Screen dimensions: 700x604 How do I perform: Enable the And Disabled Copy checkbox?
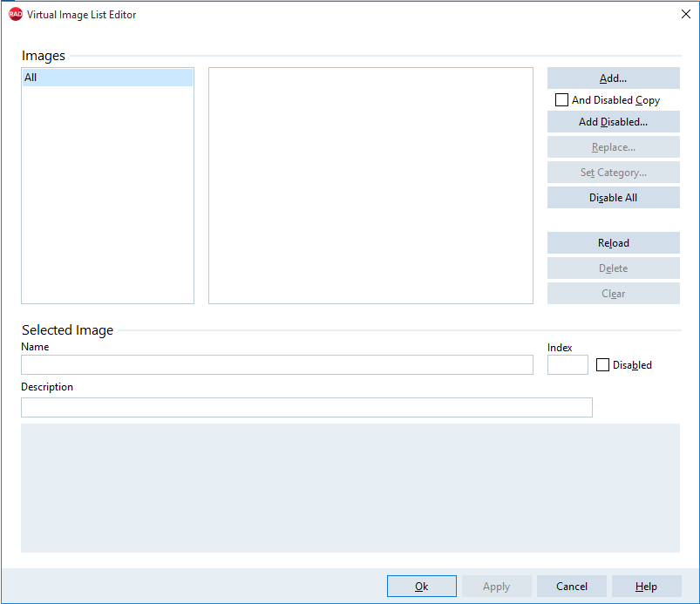(561, 100)
